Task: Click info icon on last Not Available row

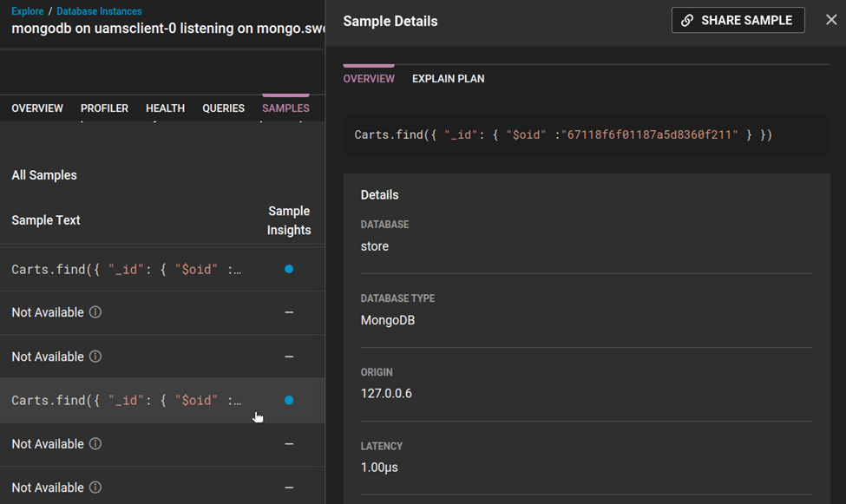Action: pos(95,488)
